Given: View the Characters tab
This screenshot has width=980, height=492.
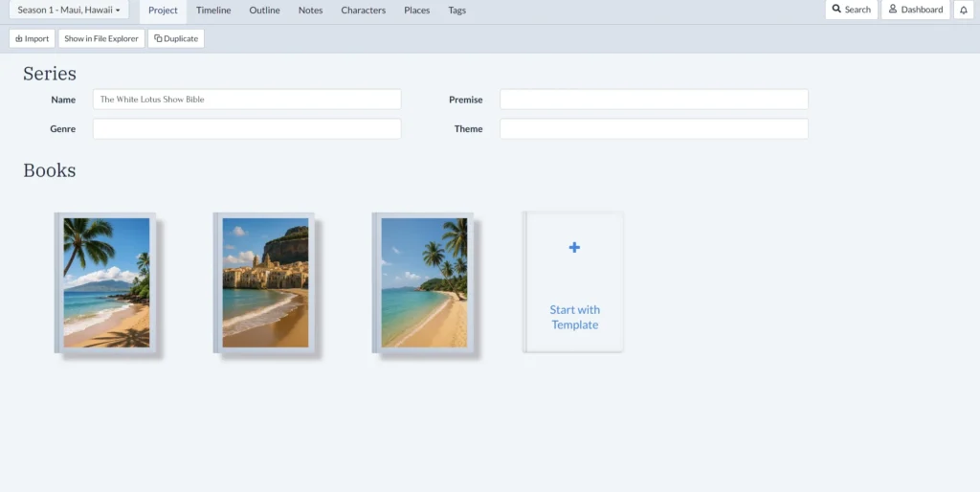Looking at the screenshot, I should click(363, 11).
